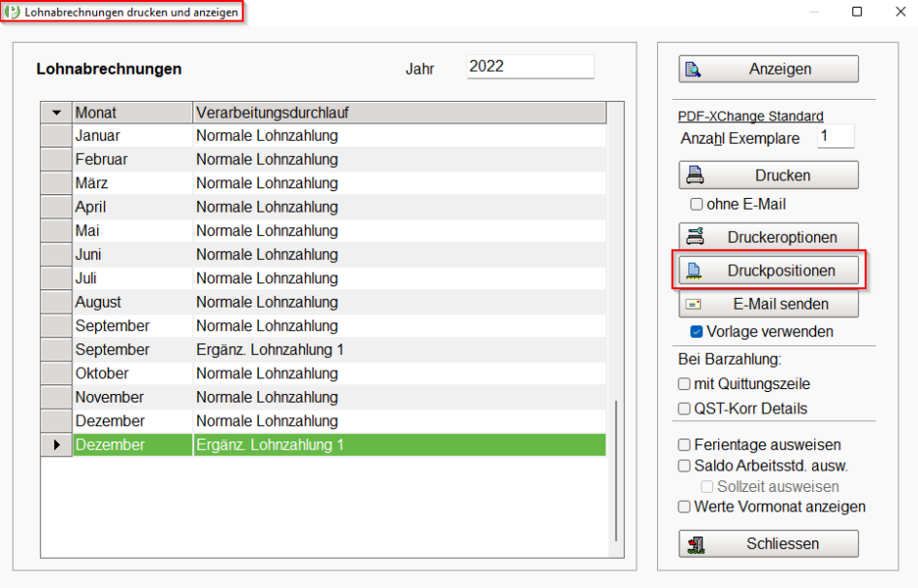Viewport: 918px width, 588px height.
Task: Click the magnifier icon on Anzeigen button
Action: click(x=693, y=70)
